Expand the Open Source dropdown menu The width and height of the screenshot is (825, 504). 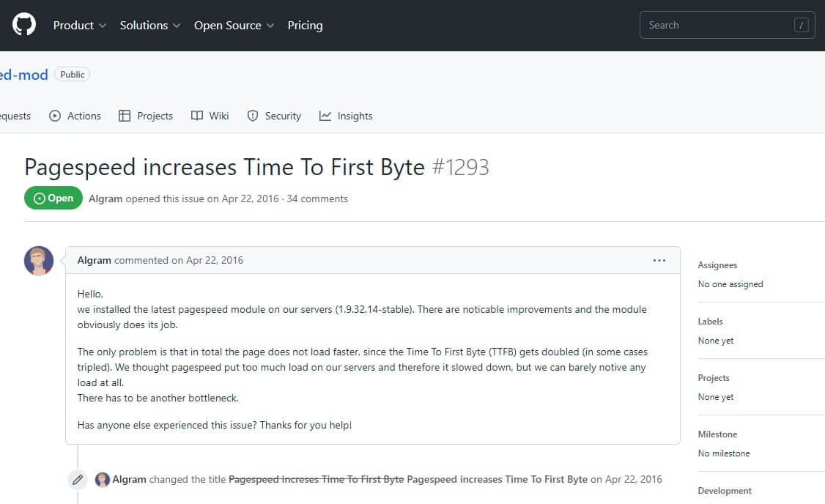234,25
